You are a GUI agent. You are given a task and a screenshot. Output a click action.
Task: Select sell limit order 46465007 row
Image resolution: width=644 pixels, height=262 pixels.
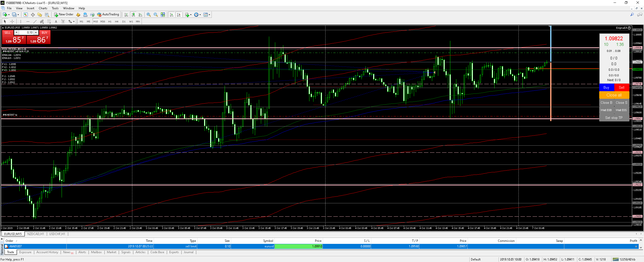pos(321,246)
